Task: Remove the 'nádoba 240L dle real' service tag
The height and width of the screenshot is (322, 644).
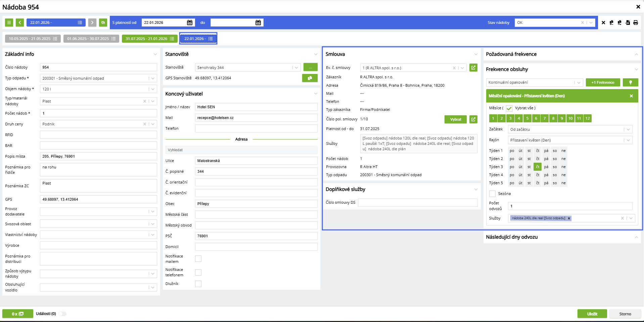Action: pos(569,218)
